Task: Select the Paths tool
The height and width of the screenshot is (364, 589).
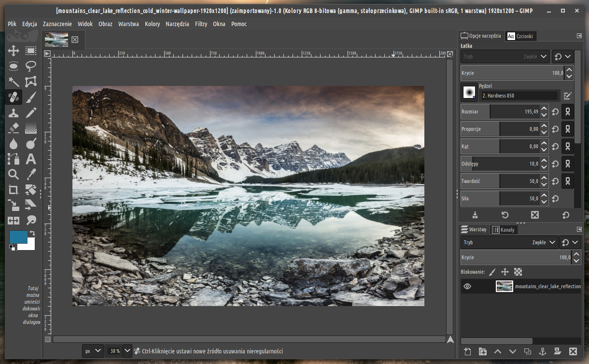Action: point(14,159)
